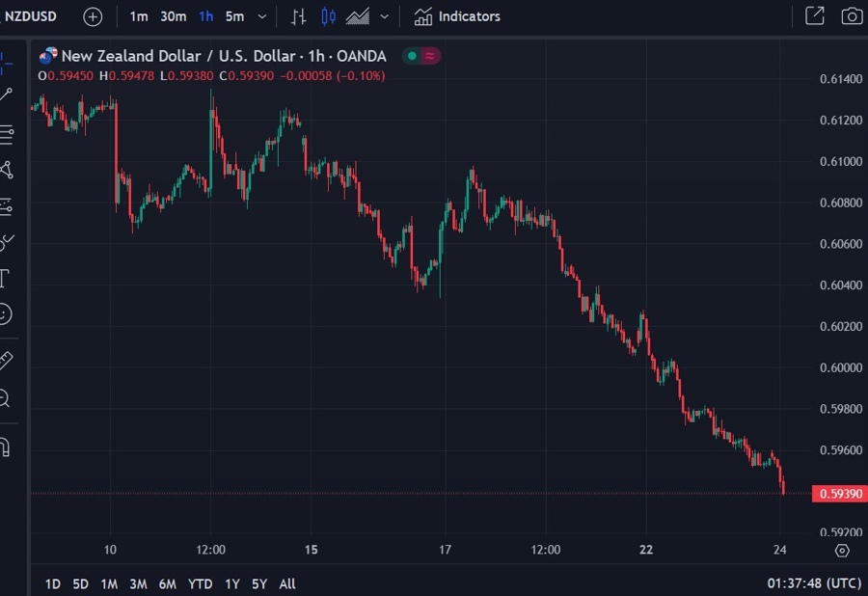Select the 30m timeframe
Screen dimensions: 868x596
(174, 16)
